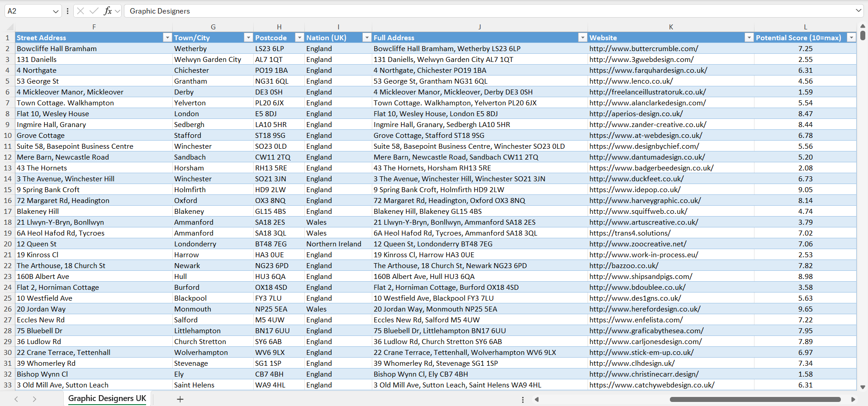Select cell 'Bowcliffe Hall Bramham' in Street Address

tap(94, 49)
